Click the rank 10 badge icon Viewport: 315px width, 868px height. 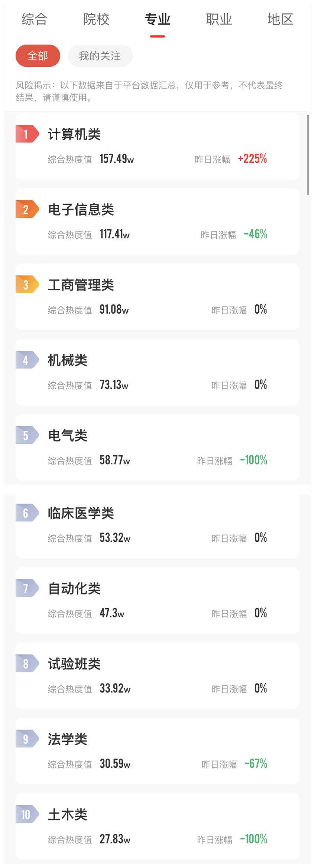coord(27,814)
